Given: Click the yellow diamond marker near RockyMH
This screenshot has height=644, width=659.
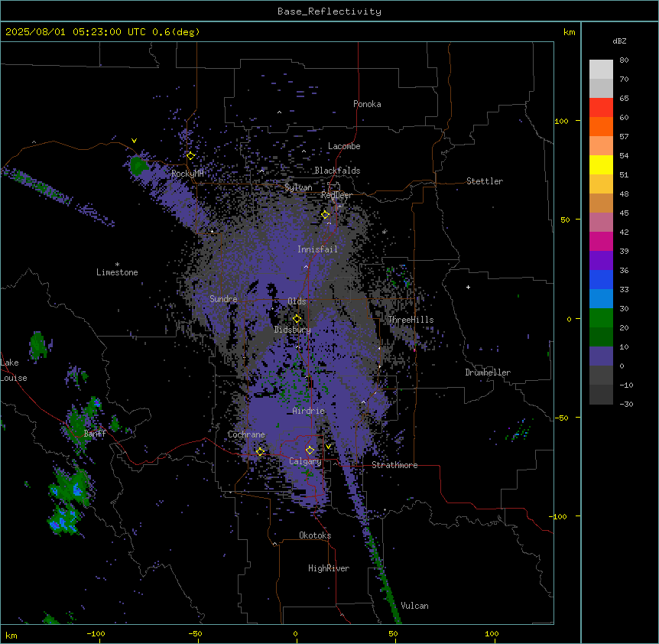Looking at the screenshot, I should pyautogui.click(x=190, y=156).
